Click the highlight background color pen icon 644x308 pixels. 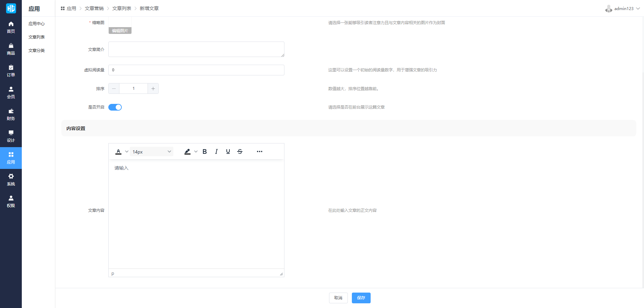pyautogui.click(x=187, y=151)
